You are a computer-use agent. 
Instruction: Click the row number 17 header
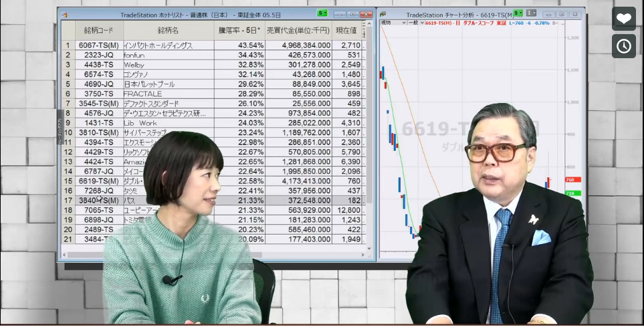[68, 201]
